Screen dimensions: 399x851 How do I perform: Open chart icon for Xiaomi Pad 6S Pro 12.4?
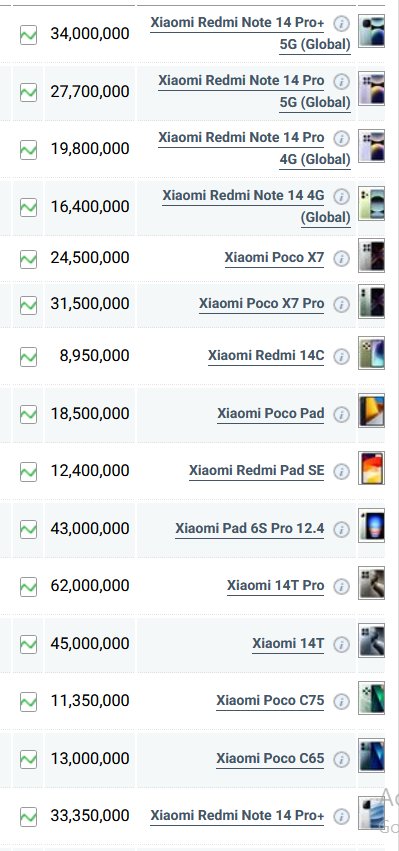[x=28, y=529]
